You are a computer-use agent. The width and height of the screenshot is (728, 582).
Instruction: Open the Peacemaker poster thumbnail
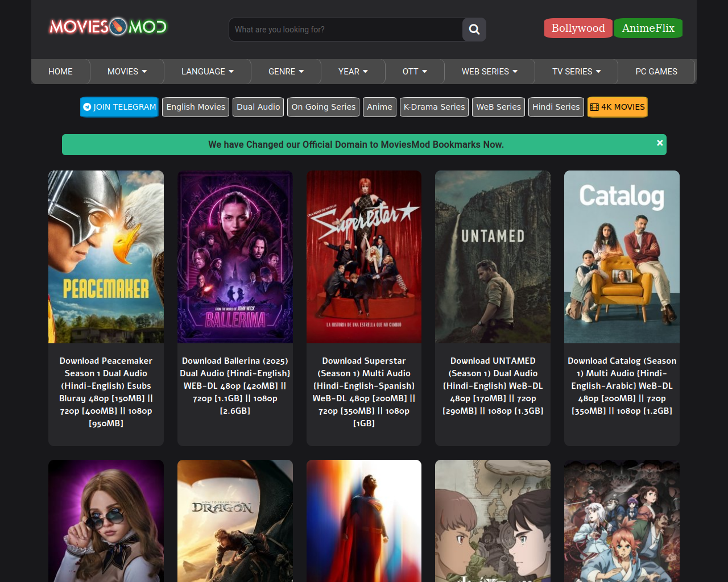point(106,257)
